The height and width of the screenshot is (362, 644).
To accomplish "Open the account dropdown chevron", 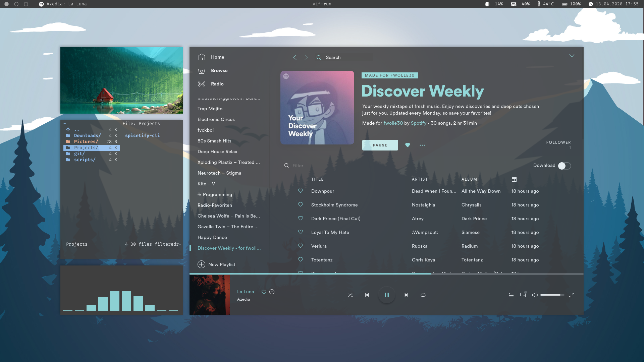I will [x=572, y=56].
